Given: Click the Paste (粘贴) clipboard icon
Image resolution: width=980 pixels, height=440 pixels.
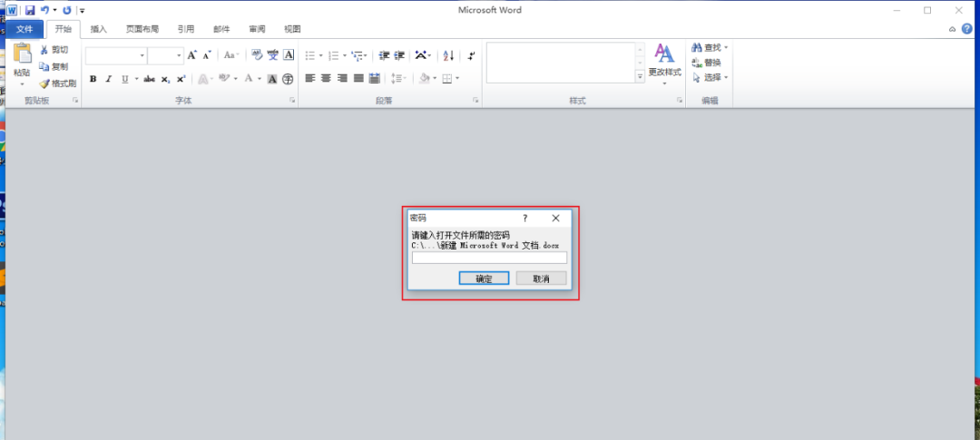Looking at the screenshot, I should (22, 55).
